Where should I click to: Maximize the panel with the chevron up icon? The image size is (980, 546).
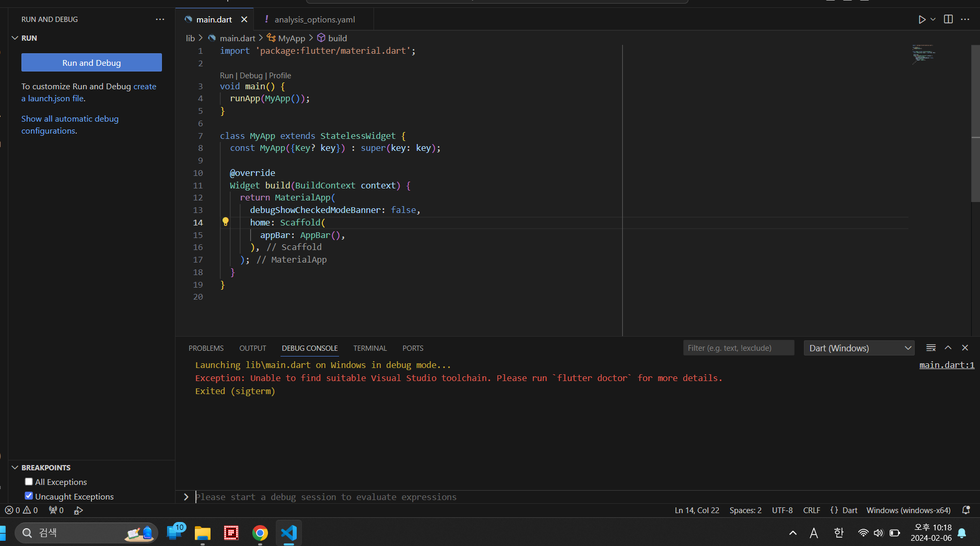[x=948, y=348]
